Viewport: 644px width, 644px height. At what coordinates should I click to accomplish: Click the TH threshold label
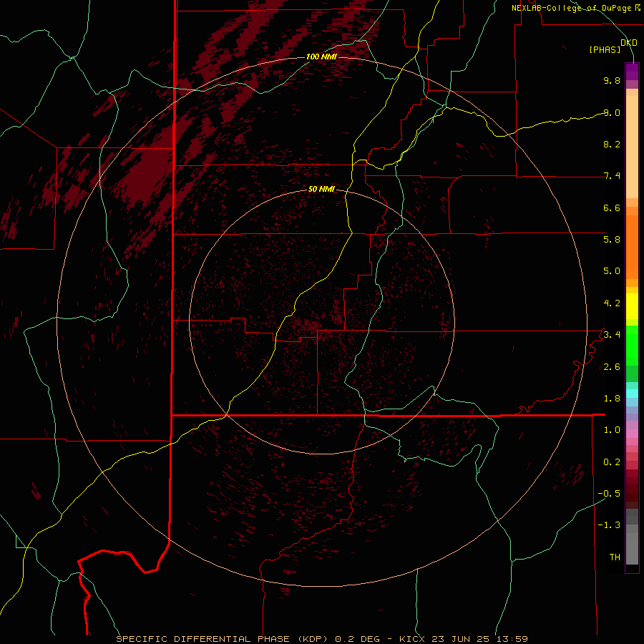615,557
